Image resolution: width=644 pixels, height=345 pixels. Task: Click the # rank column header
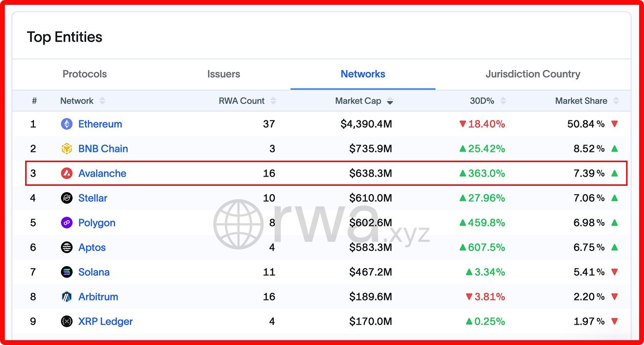click(34, 101)
